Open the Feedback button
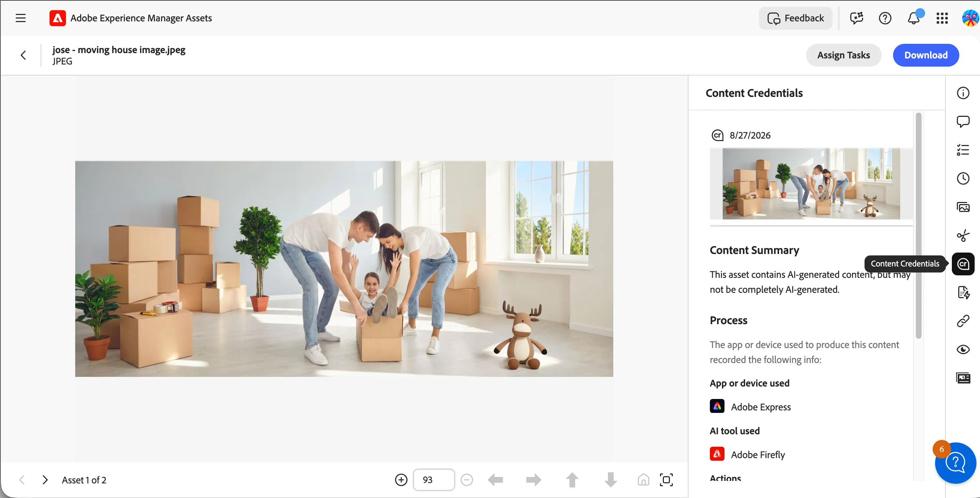This screenshot has height=498, width=980. (795, 18)
